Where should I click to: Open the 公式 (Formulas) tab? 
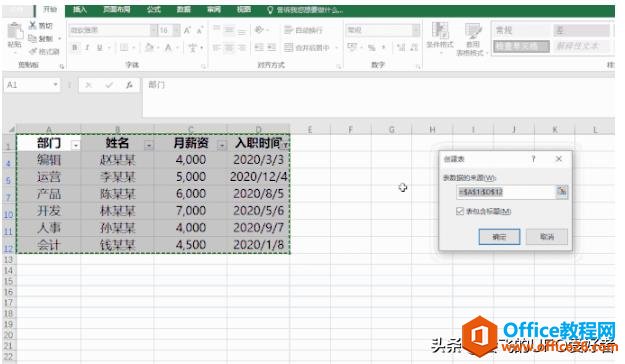pos(153,9)
